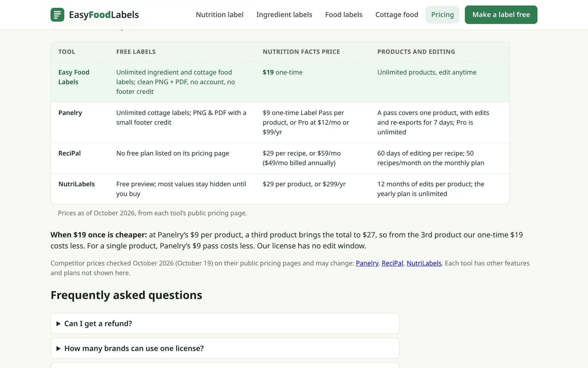Click 'When $19 once is cheaper:' bold text
The height and width of the screenshot is (368, 588).
pyautogui.click(x=99, y=235)
